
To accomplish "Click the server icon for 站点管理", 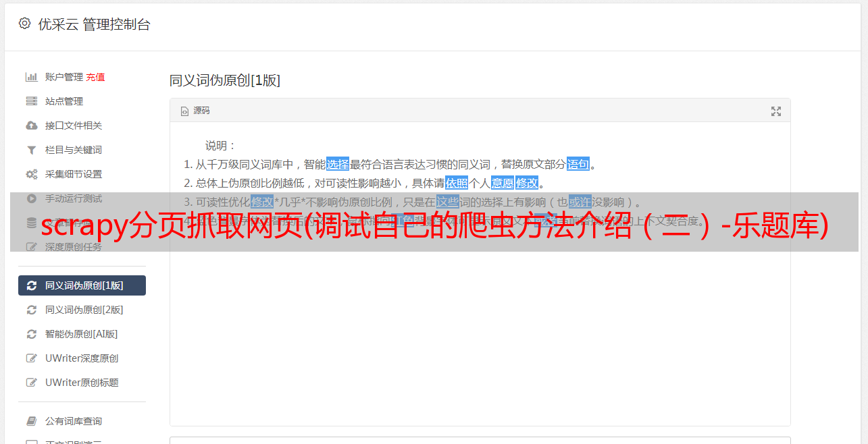I will pyautogui.click(x=31, y=101).
